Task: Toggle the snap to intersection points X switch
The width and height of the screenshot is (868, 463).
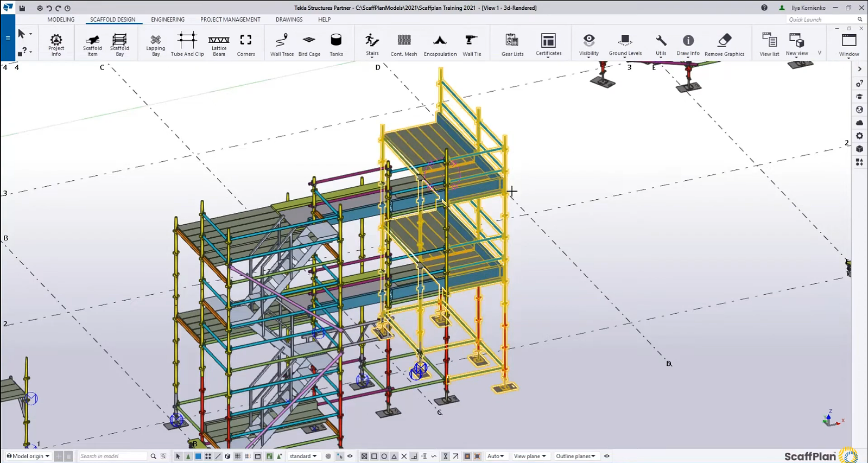Action: coord(404,456)
